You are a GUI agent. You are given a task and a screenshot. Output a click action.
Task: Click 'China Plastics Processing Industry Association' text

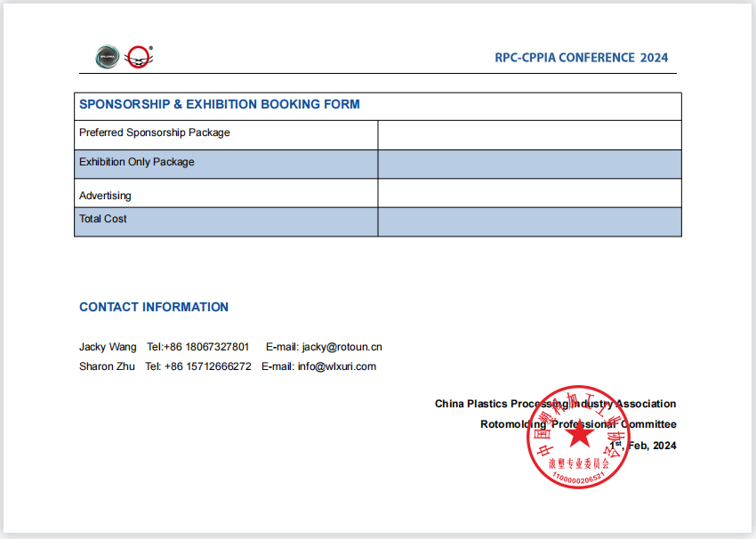click(x=555, y=404)
